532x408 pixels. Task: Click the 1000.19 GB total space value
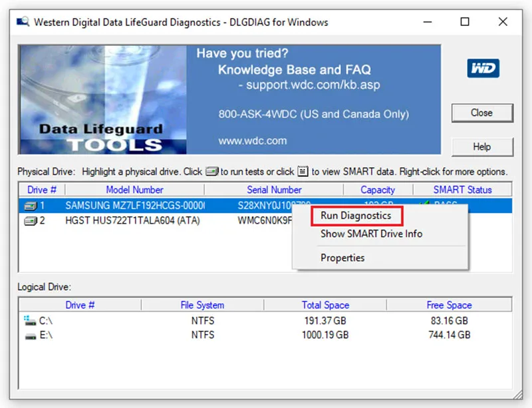tap(325, 335)
